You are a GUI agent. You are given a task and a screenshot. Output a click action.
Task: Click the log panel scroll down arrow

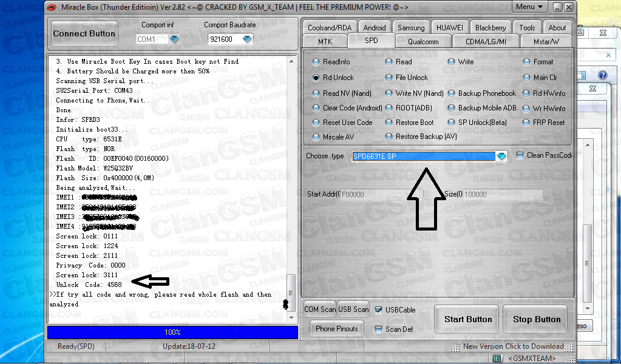(x=291, y=317)
